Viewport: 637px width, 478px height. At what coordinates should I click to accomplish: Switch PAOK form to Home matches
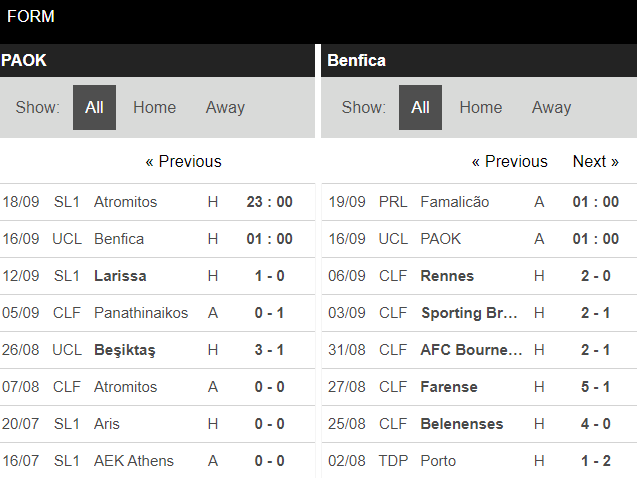click(x=154, y=108)
